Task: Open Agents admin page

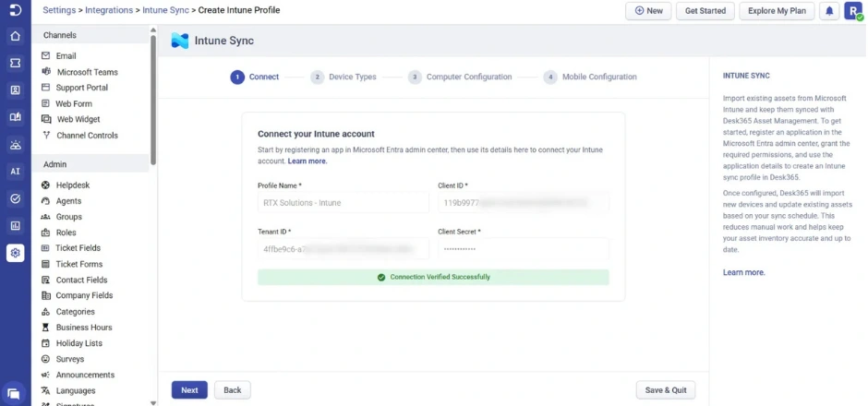Action: (x=68, y=201)
